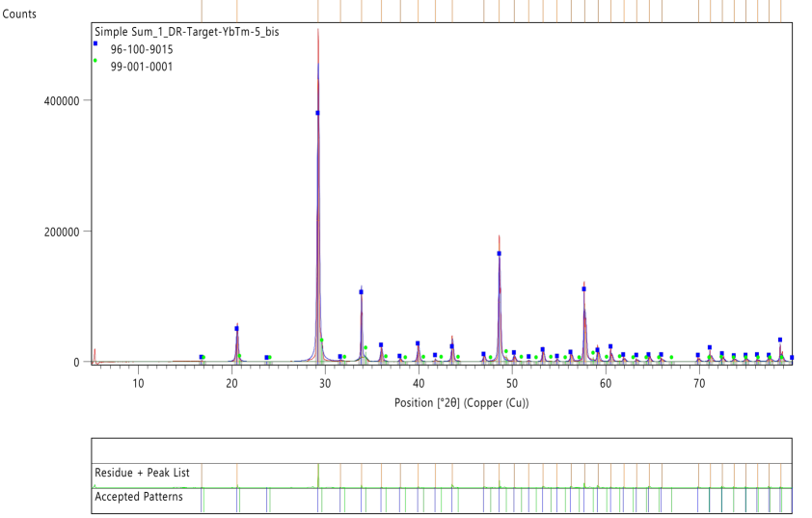The height and width of the screenshot is (518, 812).
Task: Click the blue legend marker at top left
Action: [x=95, y=43]
